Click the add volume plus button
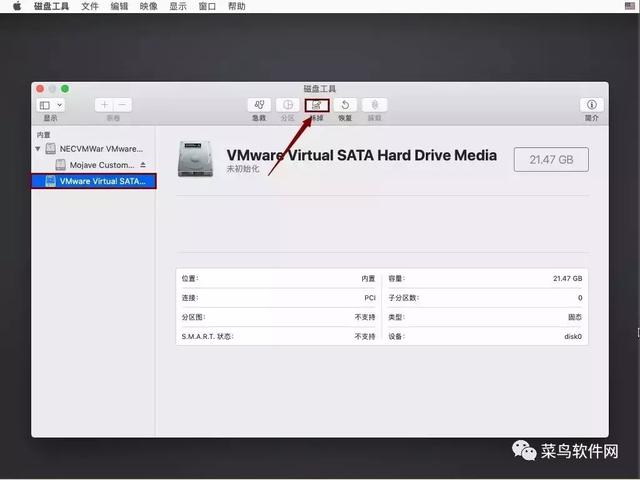Image resolution: width=640 pixels, height=480 pixels. tap(104, 105)
